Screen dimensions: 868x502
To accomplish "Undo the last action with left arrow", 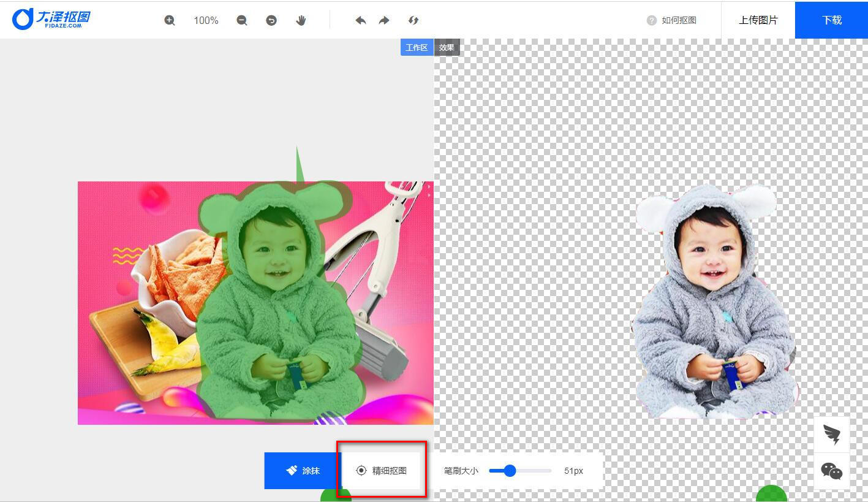I will coord(361,20).
